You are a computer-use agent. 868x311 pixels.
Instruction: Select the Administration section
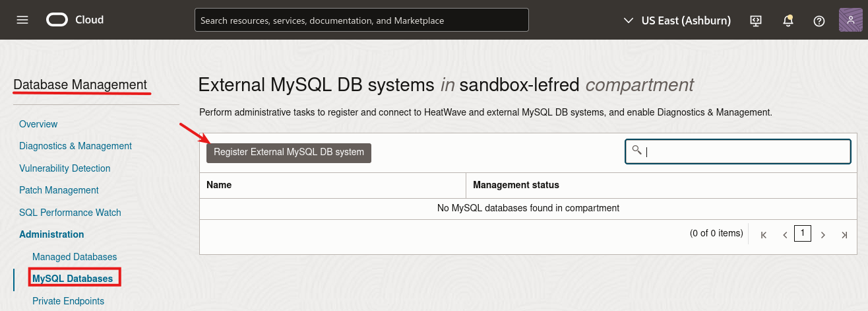coord(51,234)
